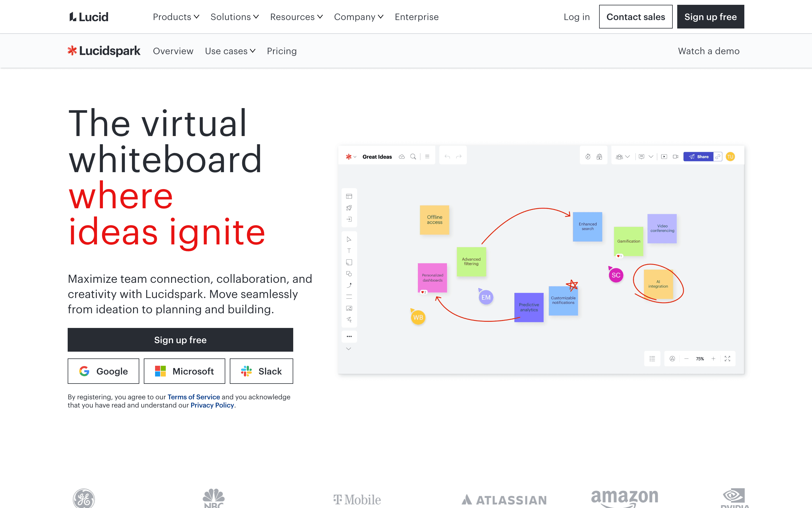The width and height of the screenshot is (812, 508).
Task: Expand the Resources dropdown
Action: [296, 17]
